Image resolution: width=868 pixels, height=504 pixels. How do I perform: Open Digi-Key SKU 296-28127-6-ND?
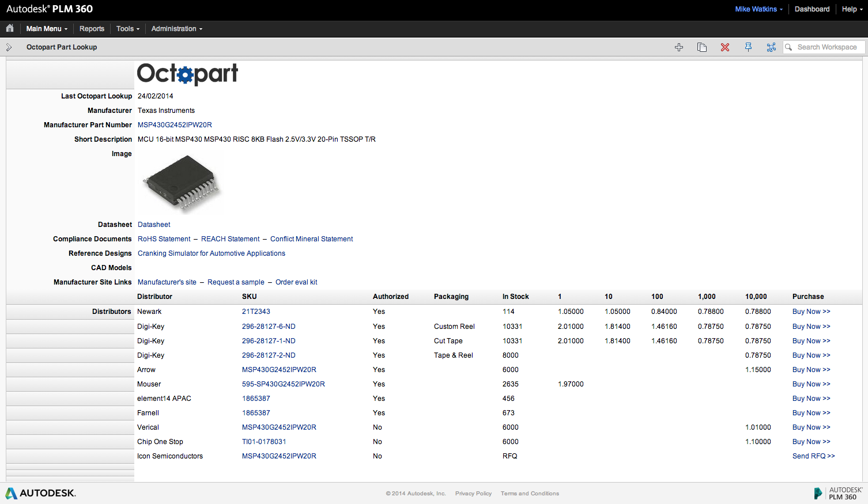pos(269,327)
